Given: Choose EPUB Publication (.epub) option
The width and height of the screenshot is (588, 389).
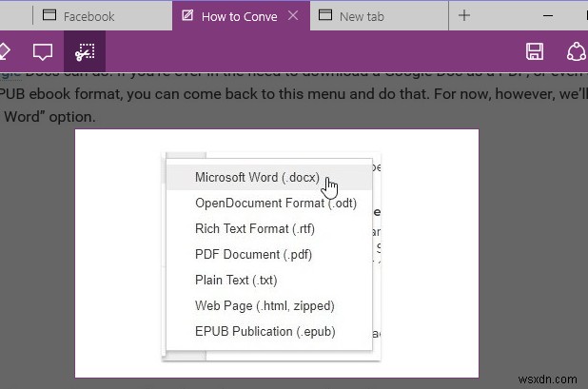Looking at the screenshot, I should (x=269, y=332).
